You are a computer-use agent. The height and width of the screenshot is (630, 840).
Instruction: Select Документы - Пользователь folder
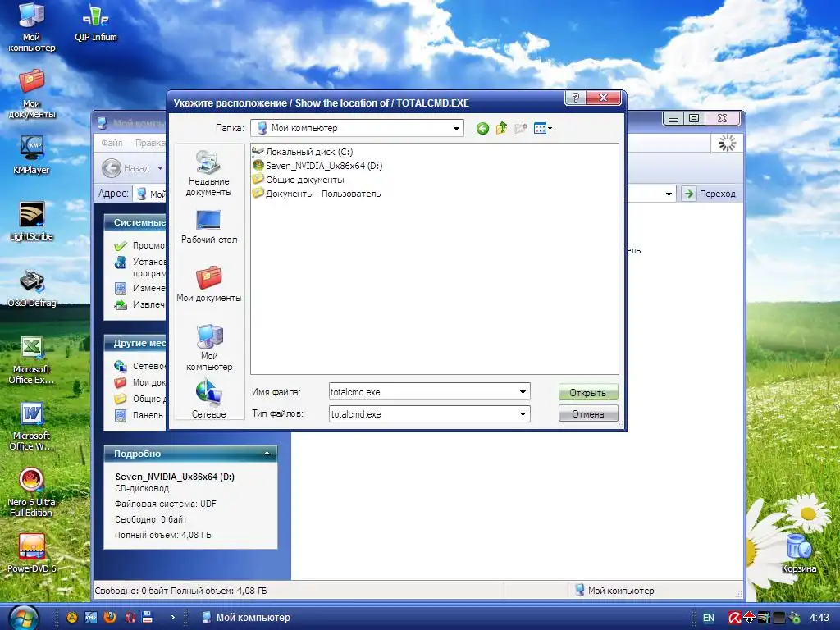click(x=317, y=194)
